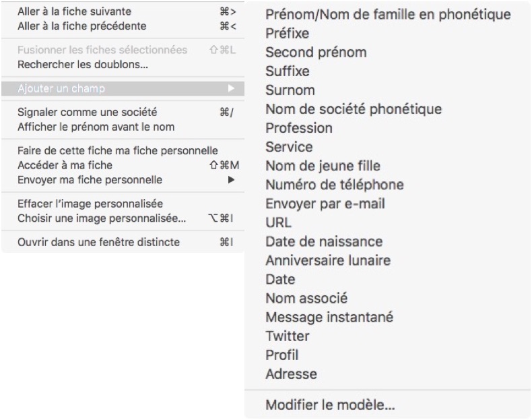
Task: Add a Numéro de téléphone field
Action: coord(334,184)
